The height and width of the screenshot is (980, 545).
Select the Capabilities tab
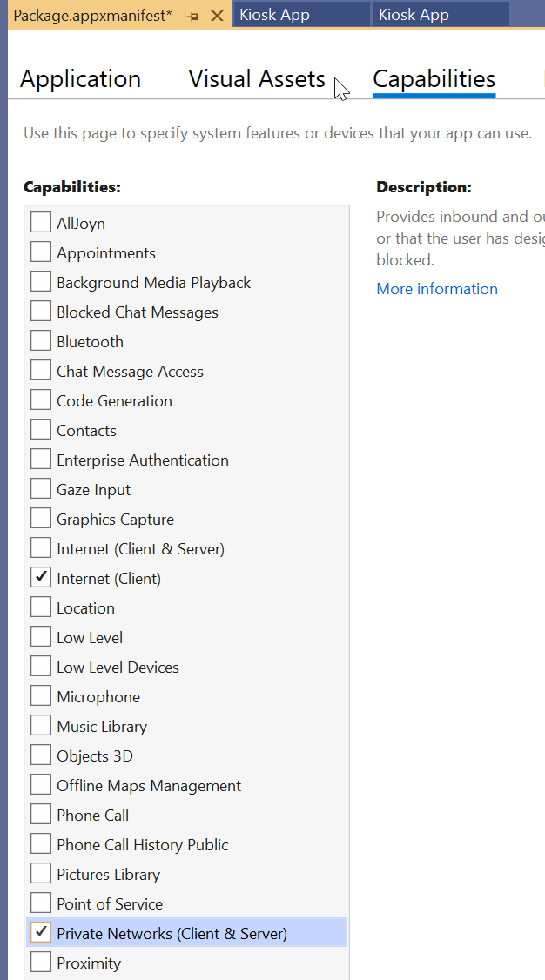434,79
